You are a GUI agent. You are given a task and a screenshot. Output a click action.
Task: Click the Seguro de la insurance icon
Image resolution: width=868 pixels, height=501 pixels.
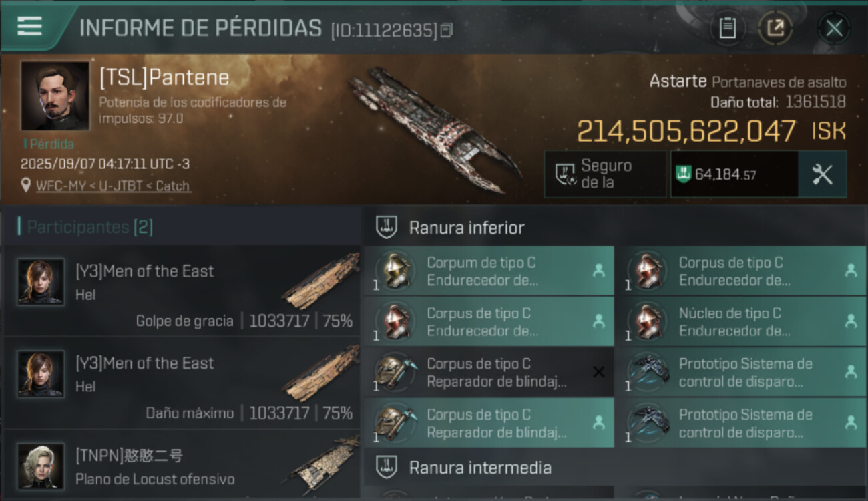[x=567, y=174]
